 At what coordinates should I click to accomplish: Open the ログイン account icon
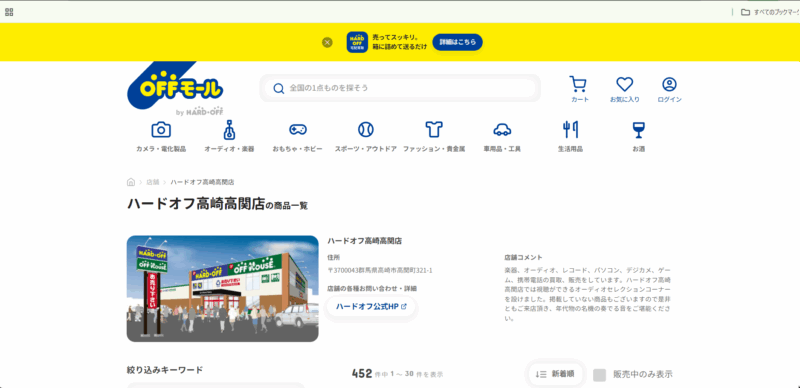[669, 90]
